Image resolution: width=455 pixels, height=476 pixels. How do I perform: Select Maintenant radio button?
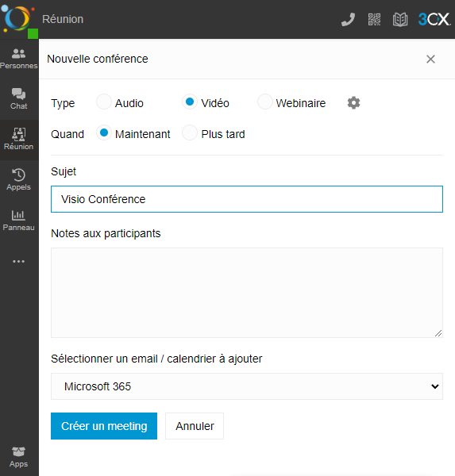click(x=104, y=132)
